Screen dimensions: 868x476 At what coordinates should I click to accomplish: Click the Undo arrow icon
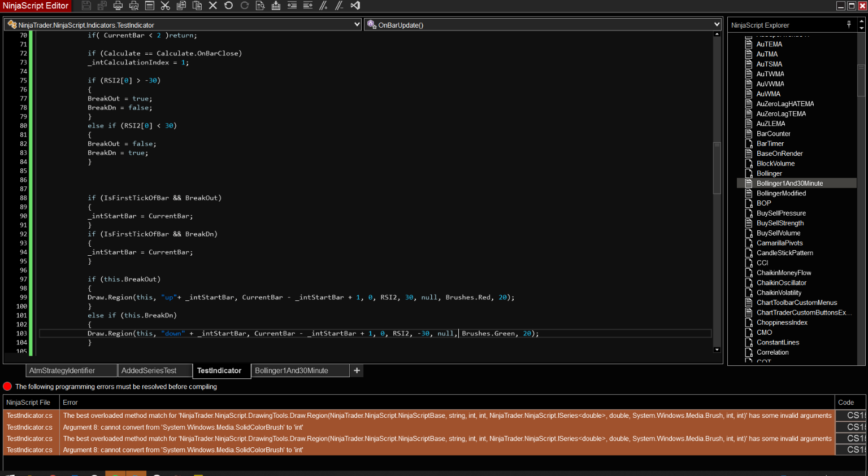pos(228,6)
